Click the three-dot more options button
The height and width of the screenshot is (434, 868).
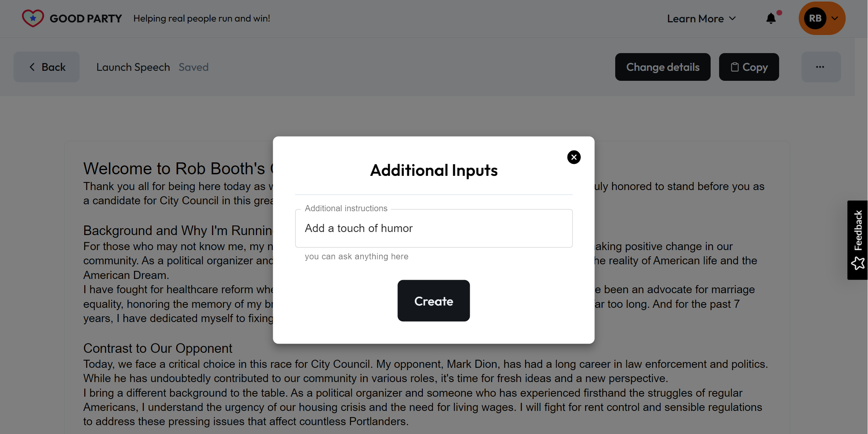820,67
